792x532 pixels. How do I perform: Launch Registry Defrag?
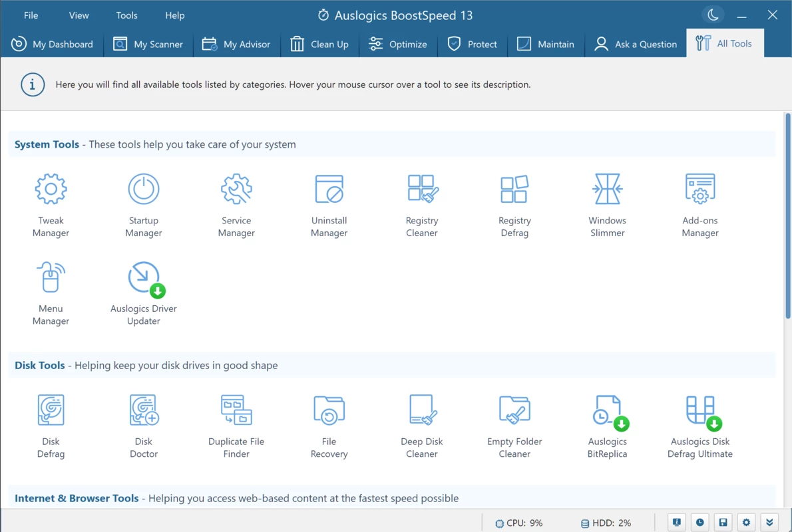pos(514,205)
